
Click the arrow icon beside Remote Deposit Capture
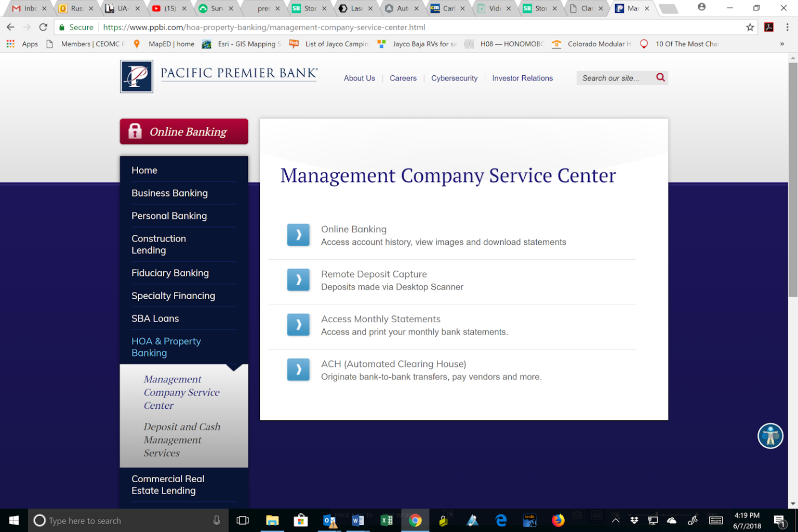298,280
